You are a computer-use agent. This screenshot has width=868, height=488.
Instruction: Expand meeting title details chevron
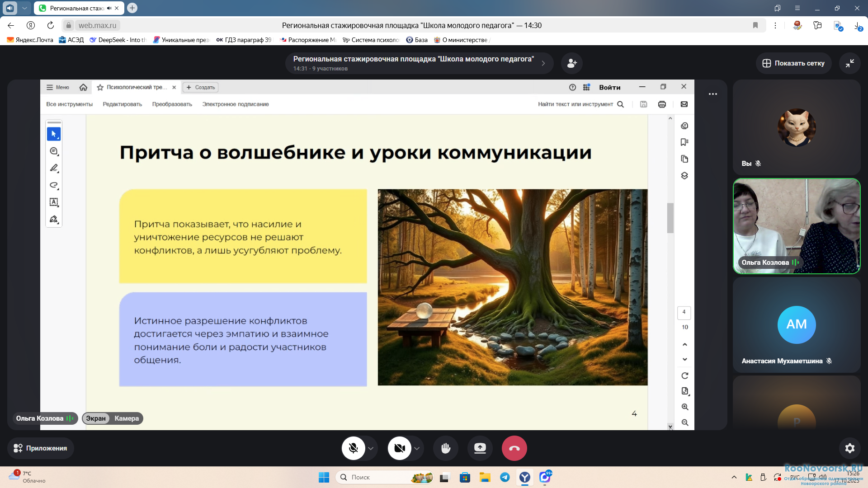pos(543,63)
